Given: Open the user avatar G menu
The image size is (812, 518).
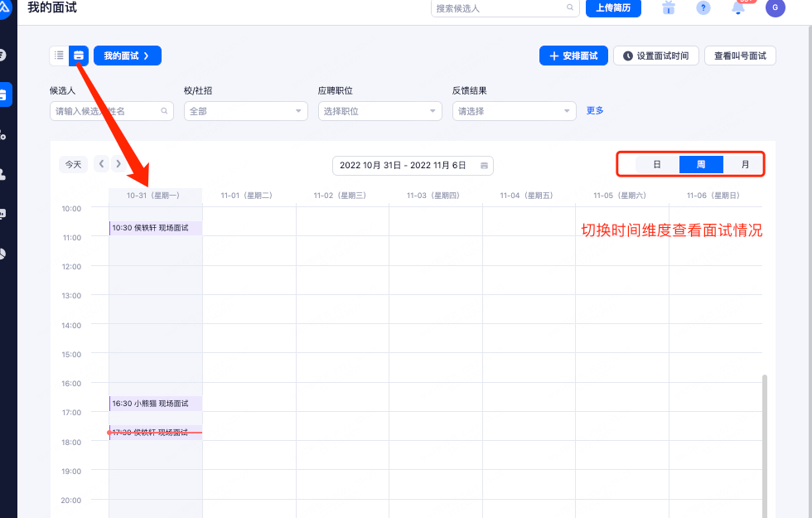Looking at the screenshot, I should tap(775, 8).
